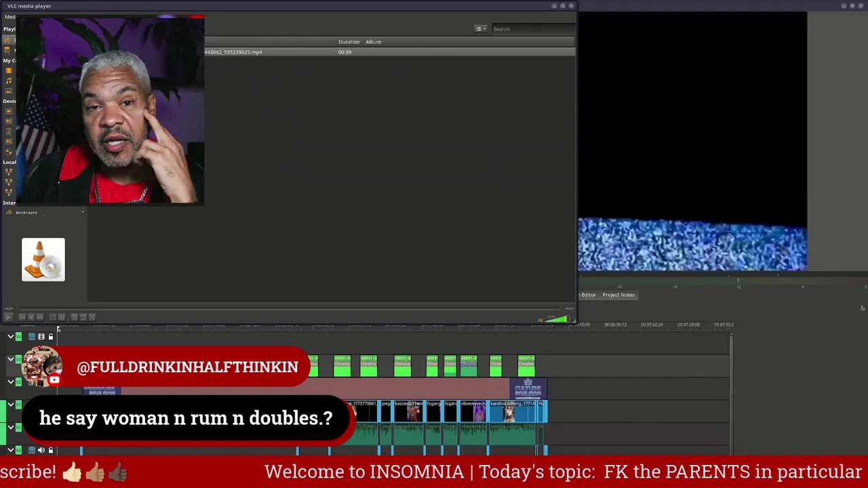Click the VLC play button

coord(8,317)
